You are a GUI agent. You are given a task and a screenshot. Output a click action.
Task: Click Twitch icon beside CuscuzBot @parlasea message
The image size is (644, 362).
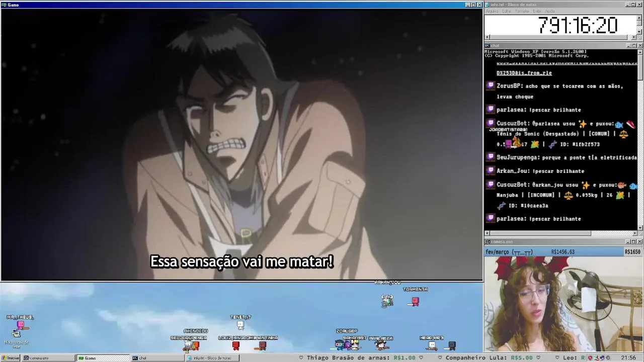coord(491,123)
